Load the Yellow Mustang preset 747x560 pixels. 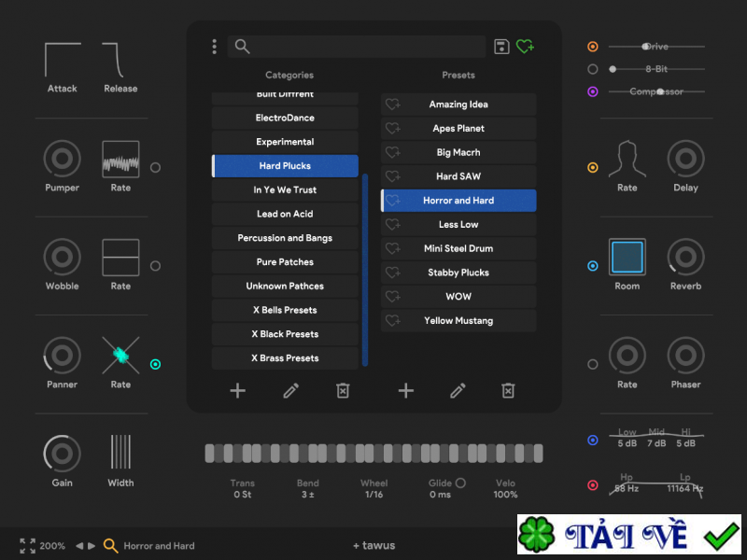click(458, 320)
